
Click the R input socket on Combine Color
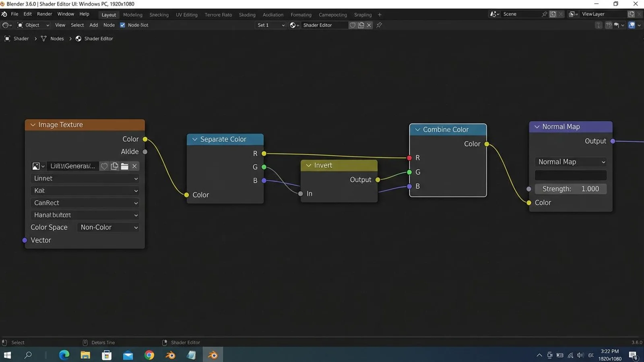(x=409, y=158)
